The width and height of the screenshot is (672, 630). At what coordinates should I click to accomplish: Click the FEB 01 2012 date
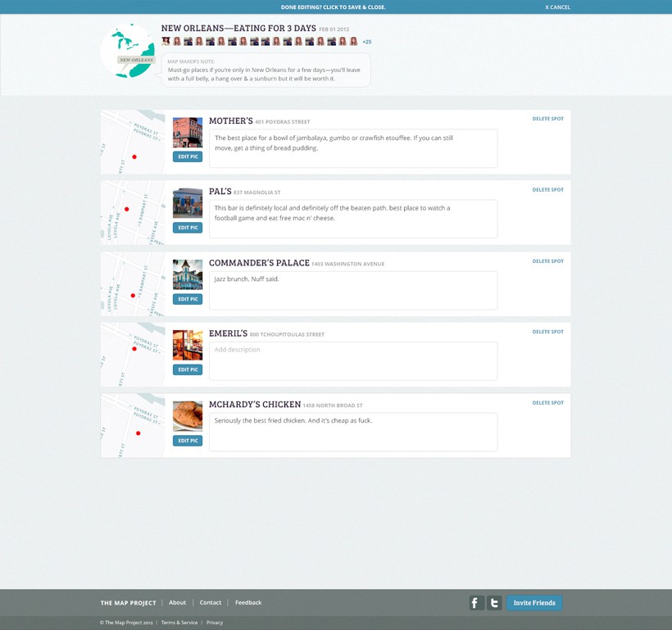pos(334,29)
